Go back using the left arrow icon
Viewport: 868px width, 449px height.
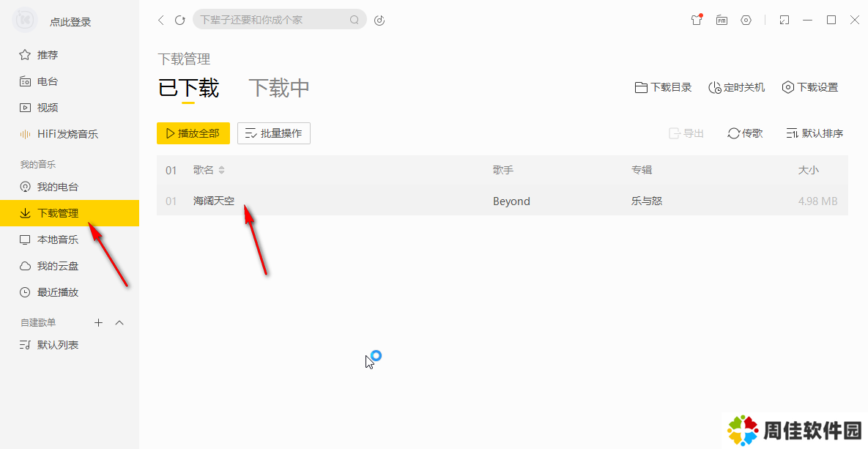point(161,20)
